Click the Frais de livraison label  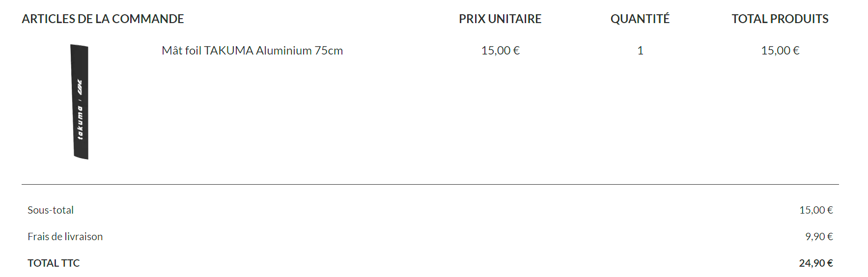click(65, 237)
